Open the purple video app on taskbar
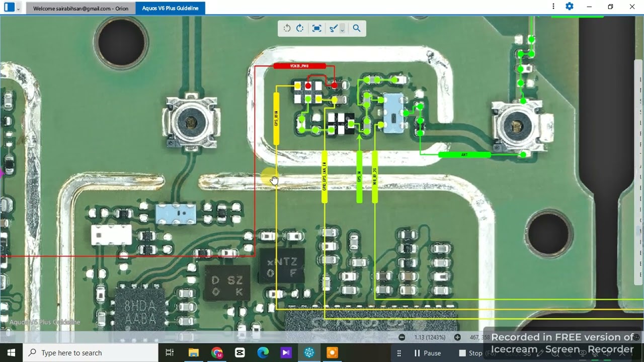This screenshot has height=362, width=644. coord(286,352)
